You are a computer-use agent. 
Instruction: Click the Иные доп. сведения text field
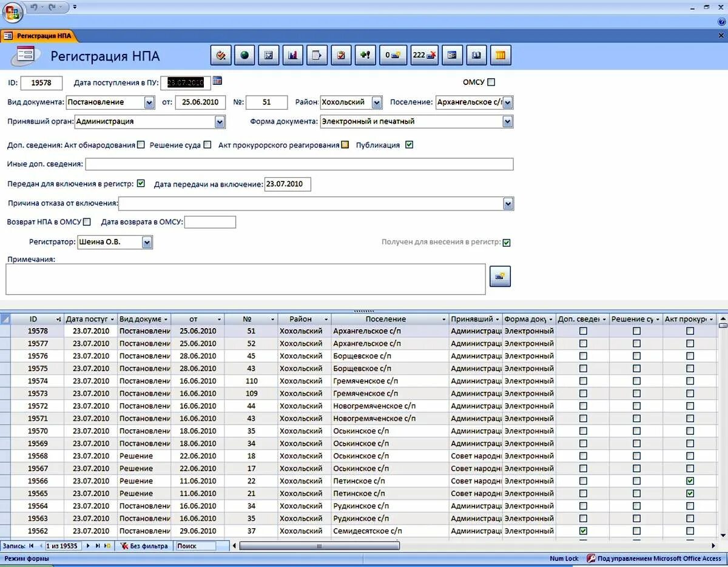click(299, 164)
